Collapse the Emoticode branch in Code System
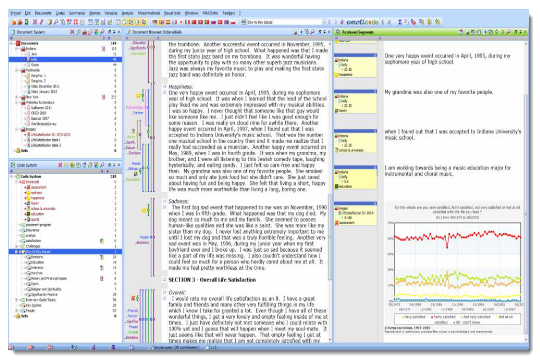The image size is (540, 364). (17, 182)
